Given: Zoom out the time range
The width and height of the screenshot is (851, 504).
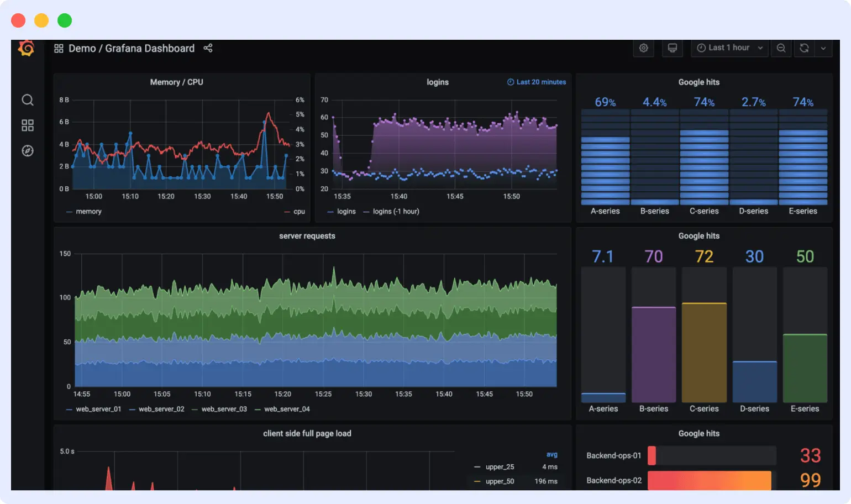Looking at the screenshot, I should (781, 48).
